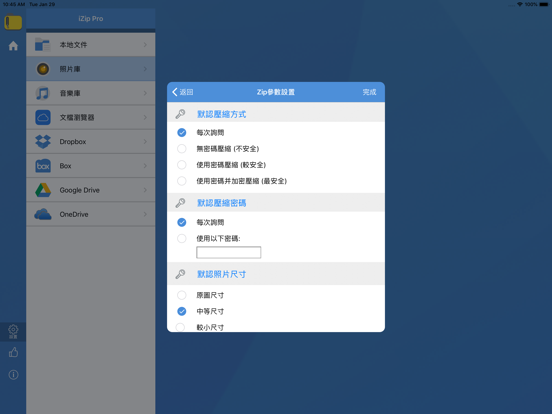The image size is (552, 414).
Task: Click the Zip參數設置 dialog title
Action: (x=276, y=92)
